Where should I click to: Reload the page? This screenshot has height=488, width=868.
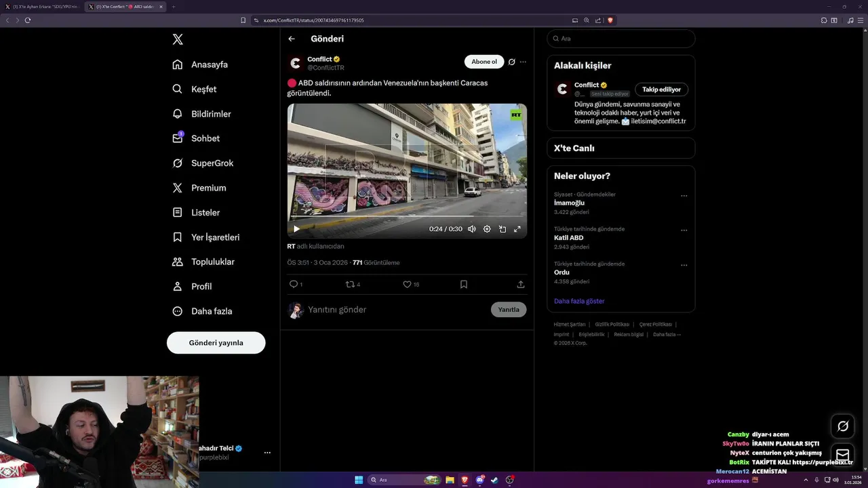point(28,20)
